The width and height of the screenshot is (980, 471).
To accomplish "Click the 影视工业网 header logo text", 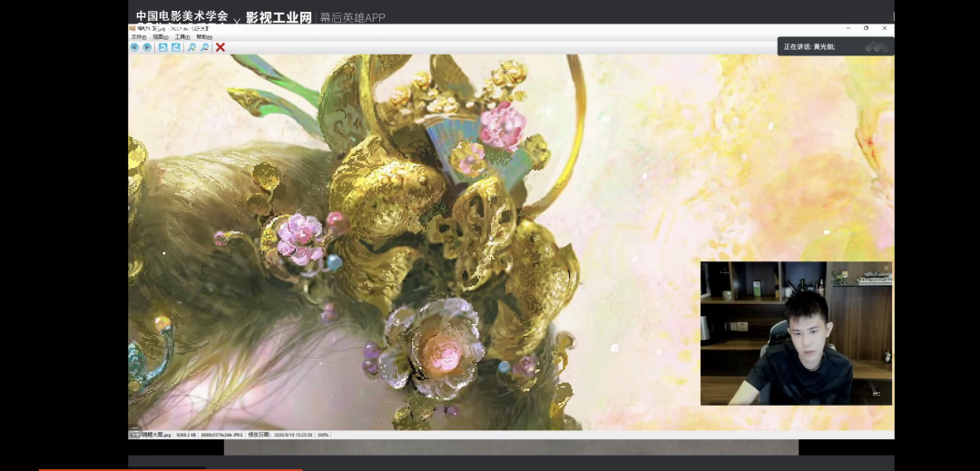I will pyautogui.click(x=279, y=17).
